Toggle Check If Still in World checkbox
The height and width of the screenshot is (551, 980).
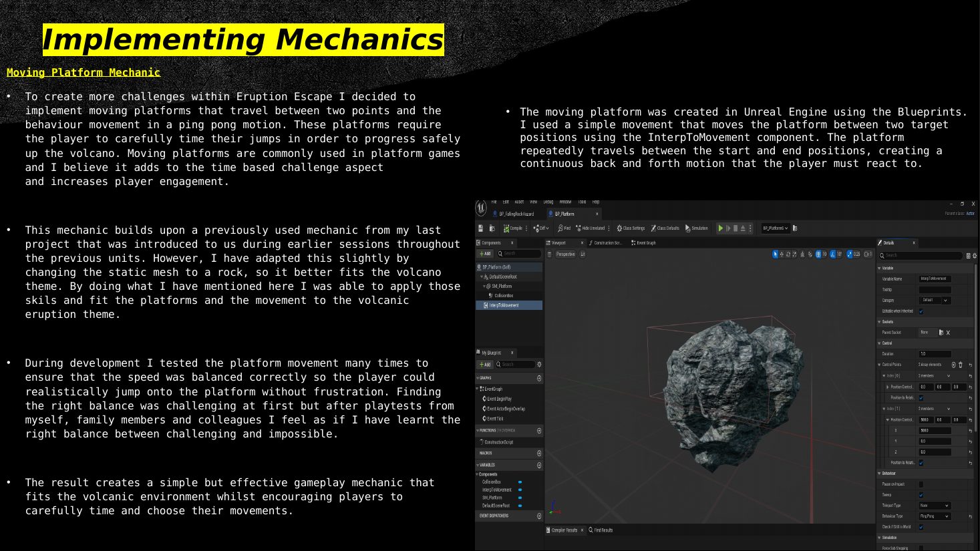point(921,527)
